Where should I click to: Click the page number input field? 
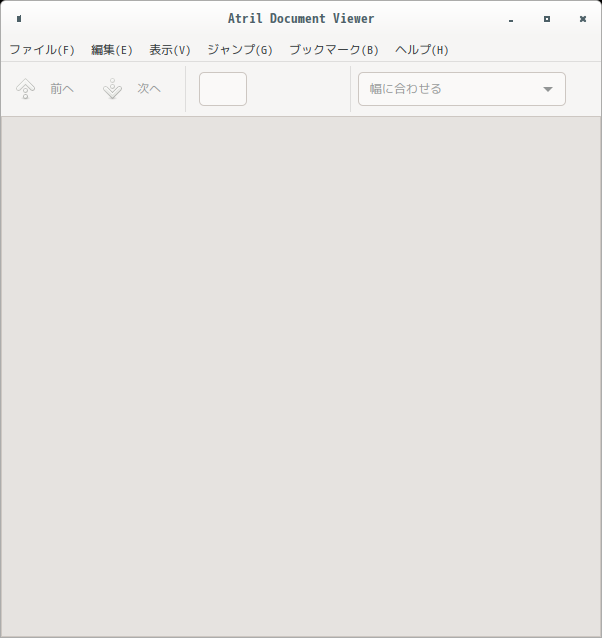pos(223,89)
